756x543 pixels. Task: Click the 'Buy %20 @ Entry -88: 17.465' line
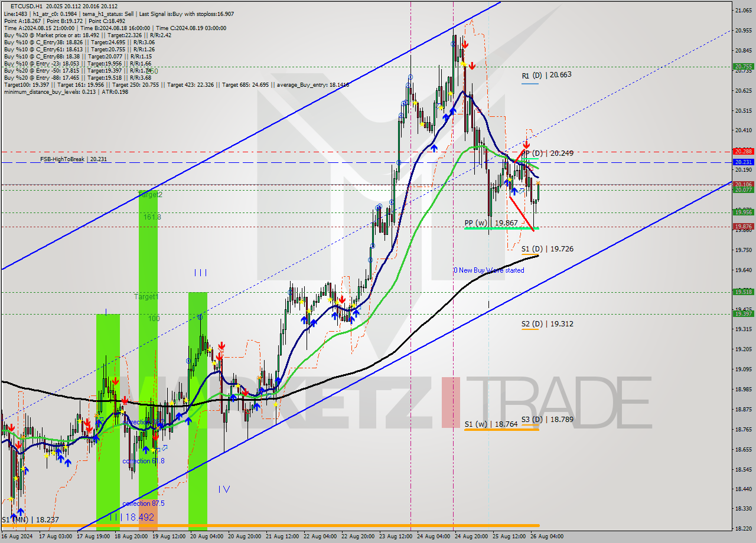(x=77, y=77)
